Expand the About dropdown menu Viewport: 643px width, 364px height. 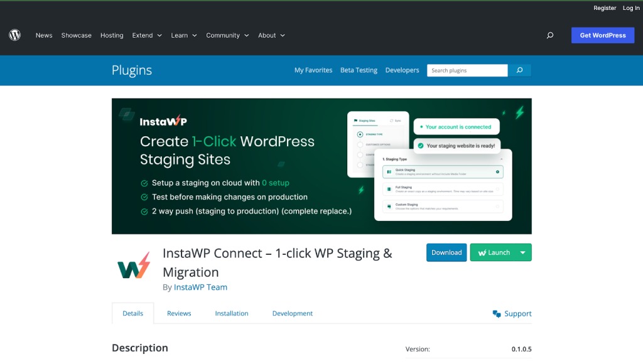271,35
